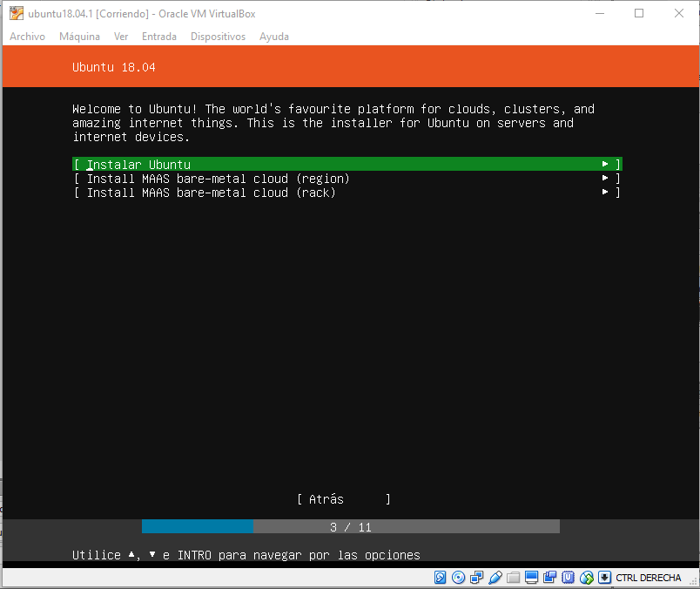This screenshot has height=589, width=700.
Task: Click the Atrás back button
Action: (344, 499)
